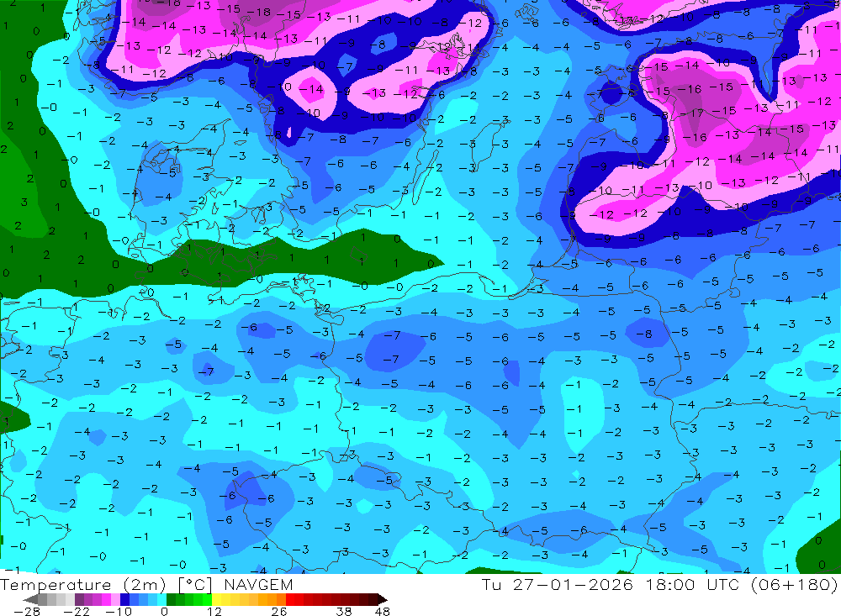Click the "-28" legend scale label
841x616 pixels.
pos(27,612)
